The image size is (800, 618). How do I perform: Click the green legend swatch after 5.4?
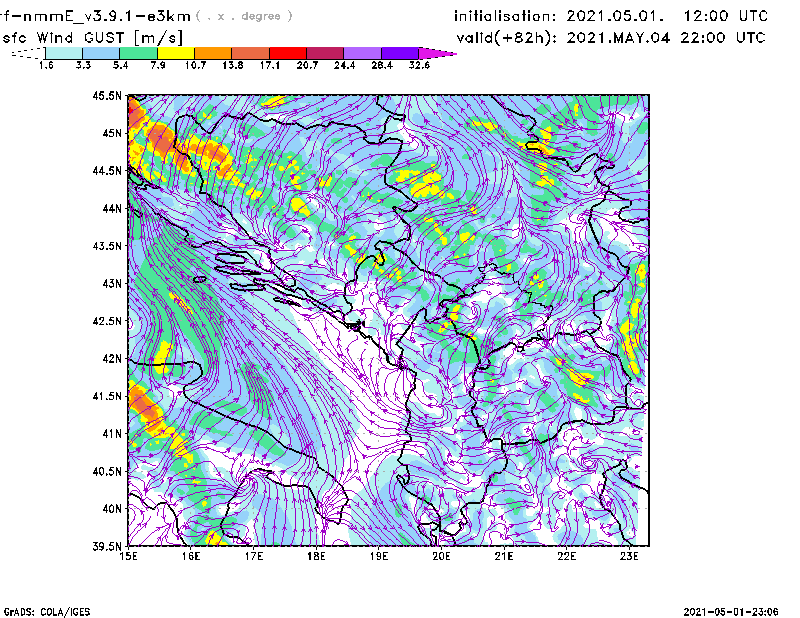pyautogui.click(x=138, y=53)
